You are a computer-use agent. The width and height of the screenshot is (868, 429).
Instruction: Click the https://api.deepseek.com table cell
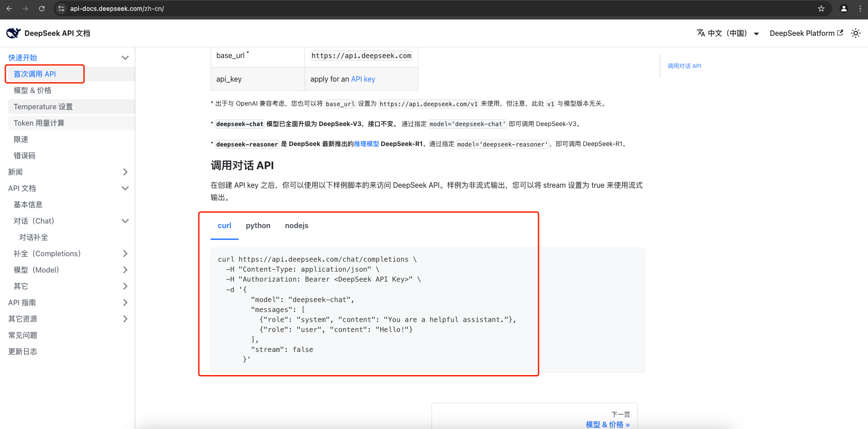point(361,56)
